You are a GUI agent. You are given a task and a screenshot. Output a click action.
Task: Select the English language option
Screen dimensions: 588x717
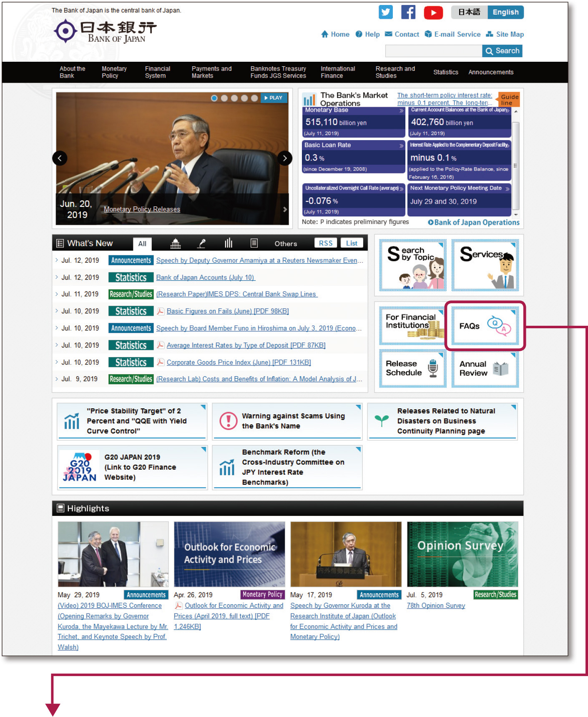point(505,12)
